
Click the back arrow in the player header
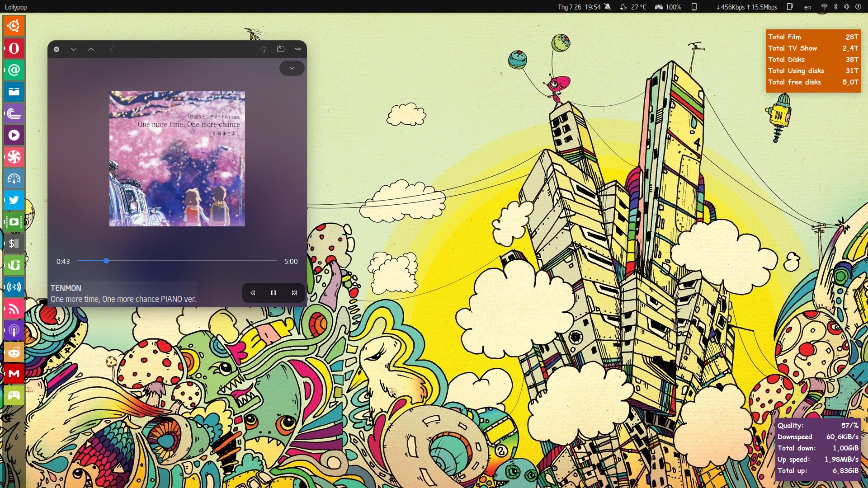pos(111,49)
